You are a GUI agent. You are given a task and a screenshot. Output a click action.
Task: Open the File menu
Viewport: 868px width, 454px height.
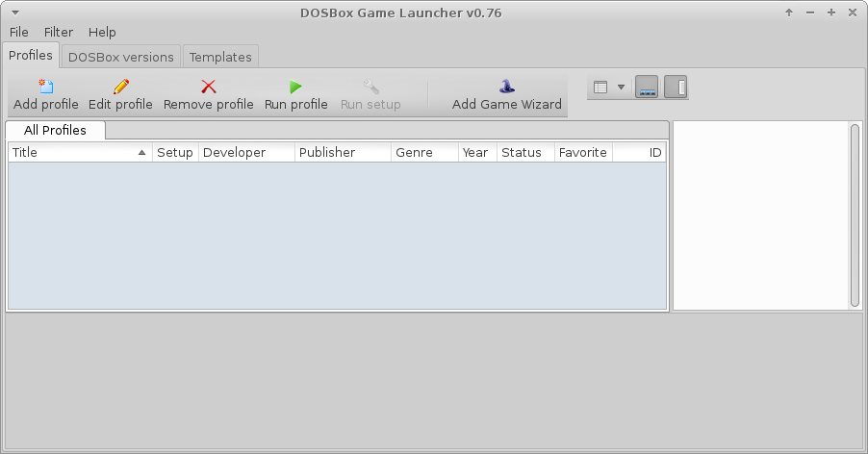click(19, 32)
